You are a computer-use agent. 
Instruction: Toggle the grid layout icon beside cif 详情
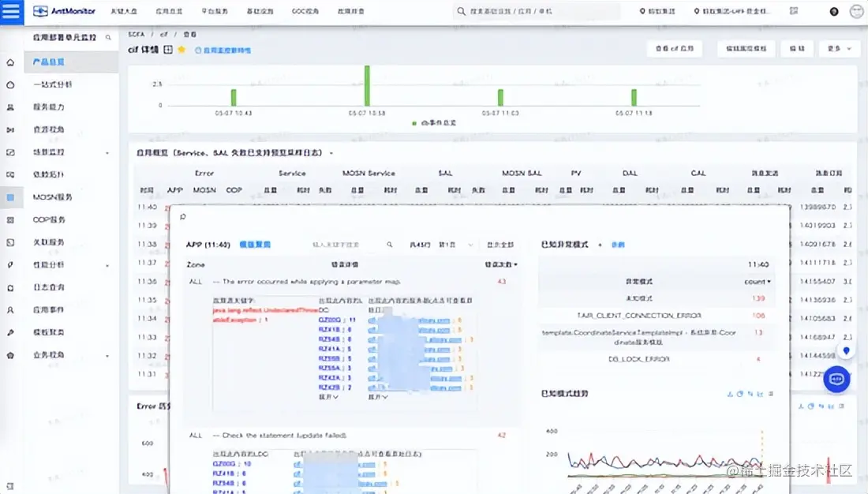click(167, 49)
